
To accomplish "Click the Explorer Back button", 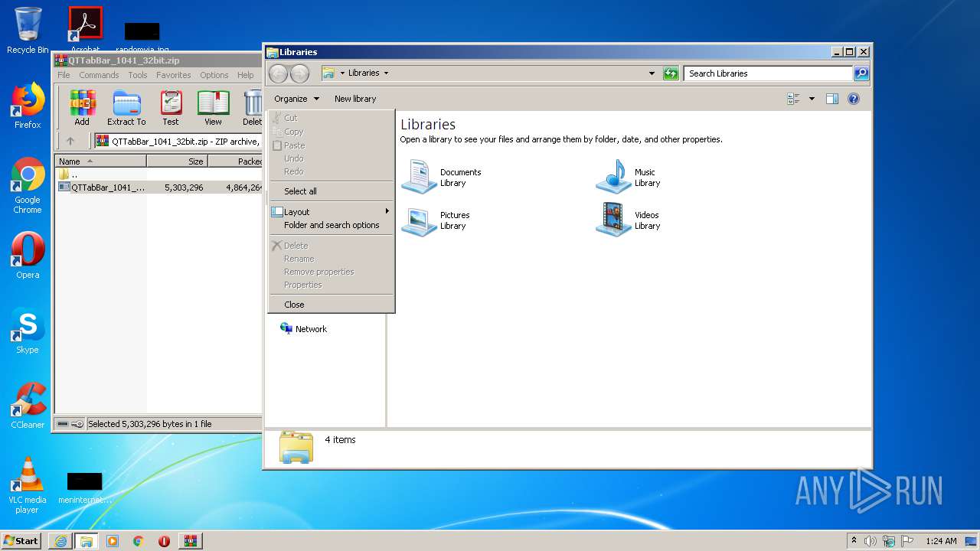I will click(279, 73).
